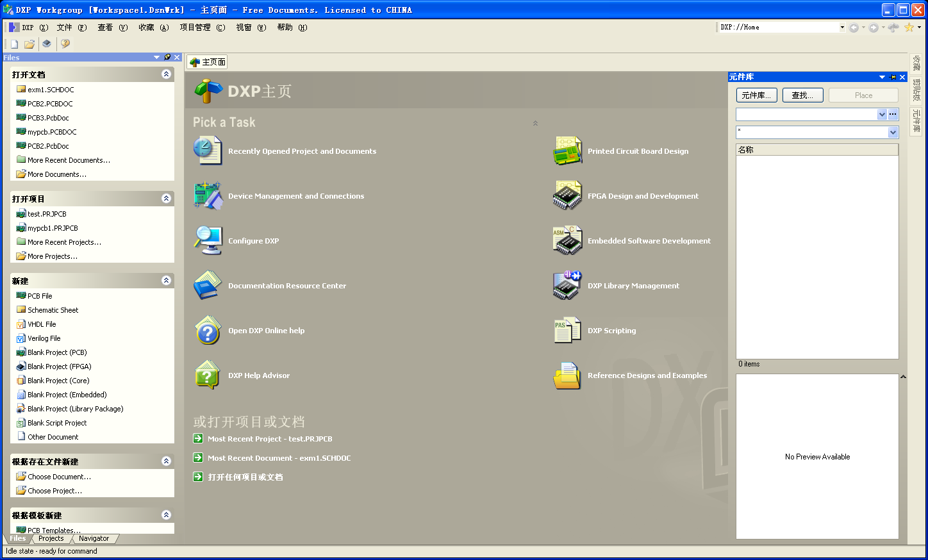The width and height of the screenshot is (928, 560).
Task: Click the help advisor toolbar icon
Action: tap(65, 44)
